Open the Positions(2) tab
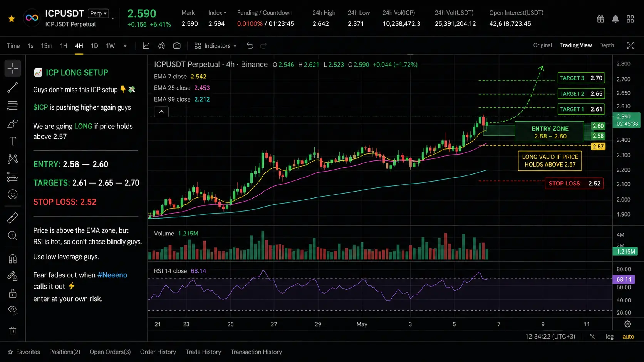The width and height of the screenshot is (644, 362). pos(65,352)
